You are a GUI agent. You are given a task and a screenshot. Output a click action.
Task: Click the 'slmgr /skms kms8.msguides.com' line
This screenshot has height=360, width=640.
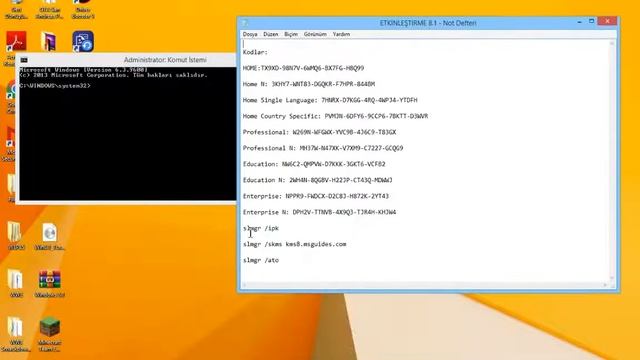(294, 244)
